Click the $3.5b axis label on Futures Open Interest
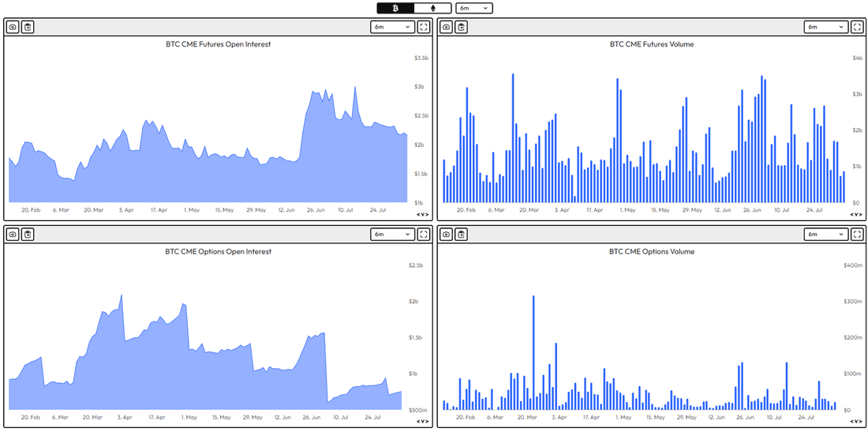The width and height of the screenshot is (868, 432). pyautogui.click(x=422, y=58)
